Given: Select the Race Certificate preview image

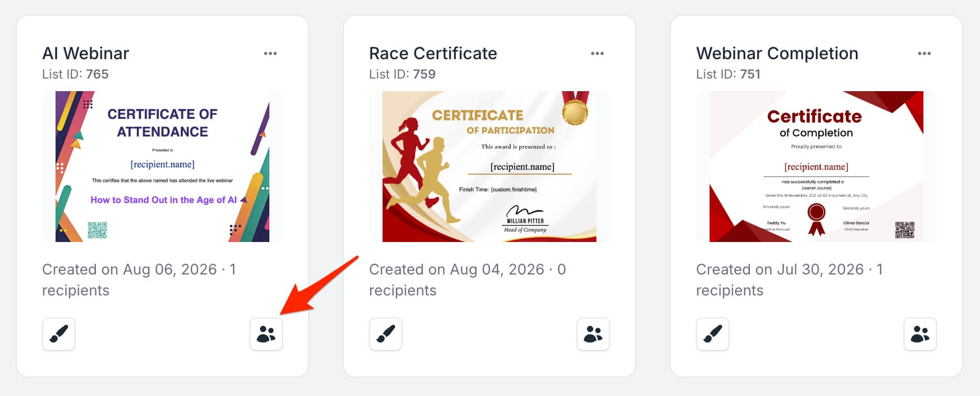Looking at the screenshot, I should click(x=489, y=167).
